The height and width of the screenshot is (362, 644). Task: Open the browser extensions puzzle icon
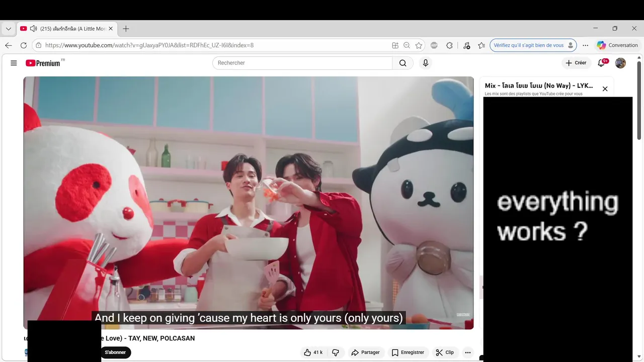449,45
